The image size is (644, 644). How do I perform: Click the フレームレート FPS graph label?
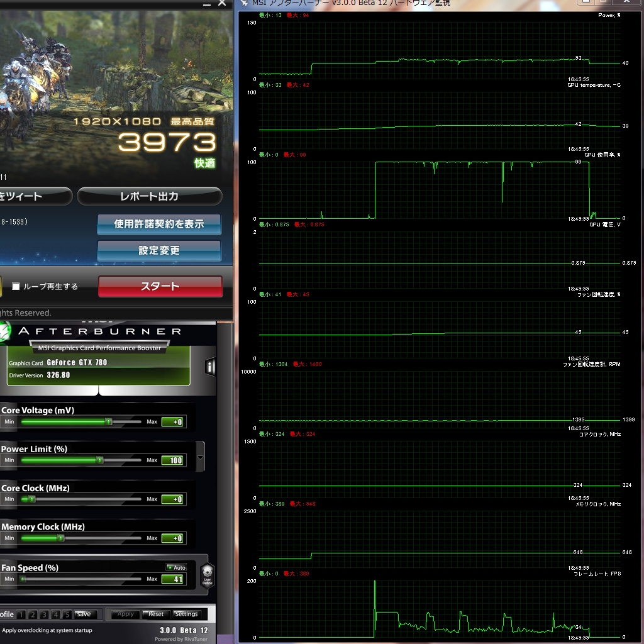[597, 574]
